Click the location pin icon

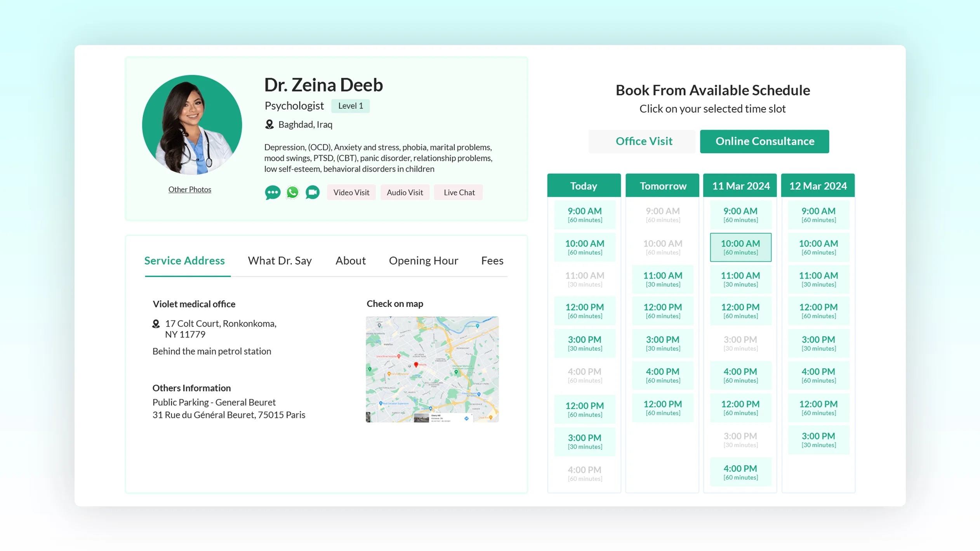(x=269, y=125)
